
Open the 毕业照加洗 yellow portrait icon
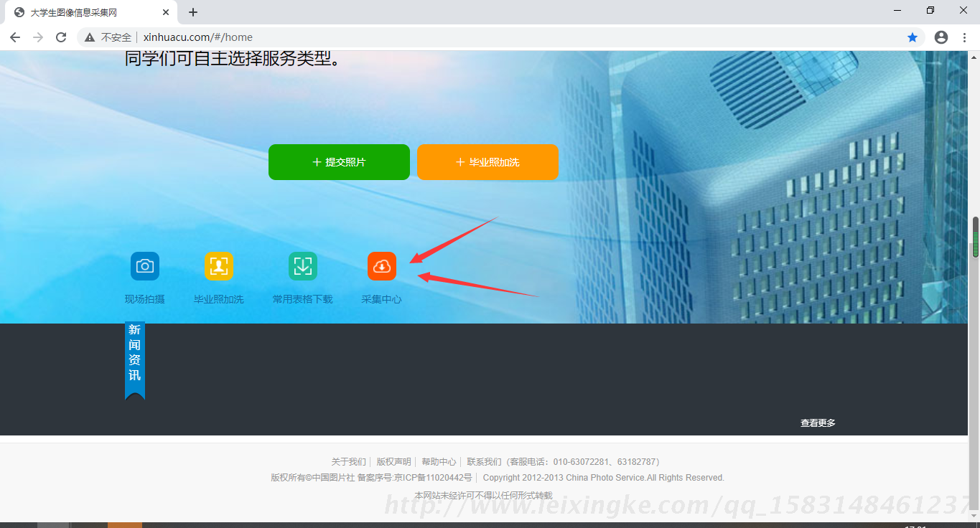click(x=219, y=266)
